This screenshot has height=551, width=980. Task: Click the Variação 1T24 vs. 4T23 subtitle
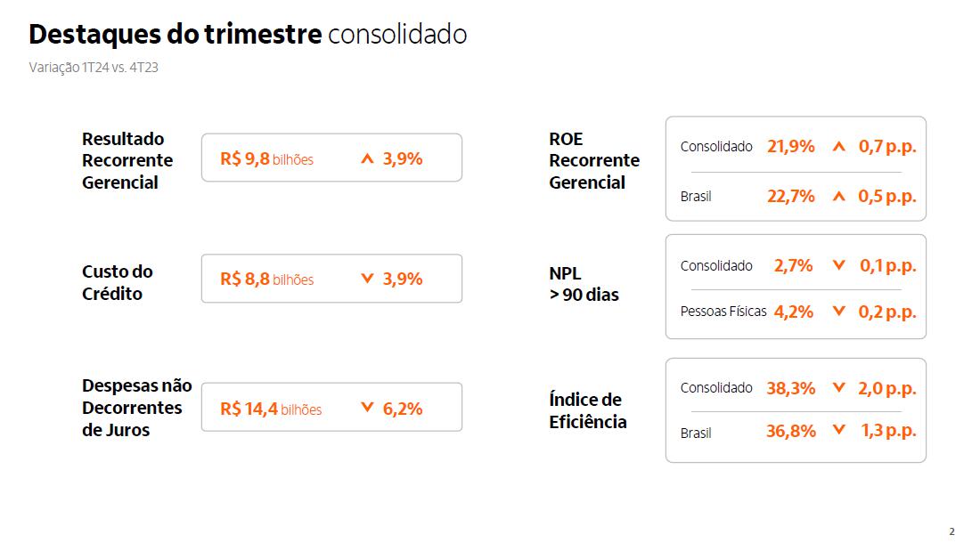tap(94, 68)
